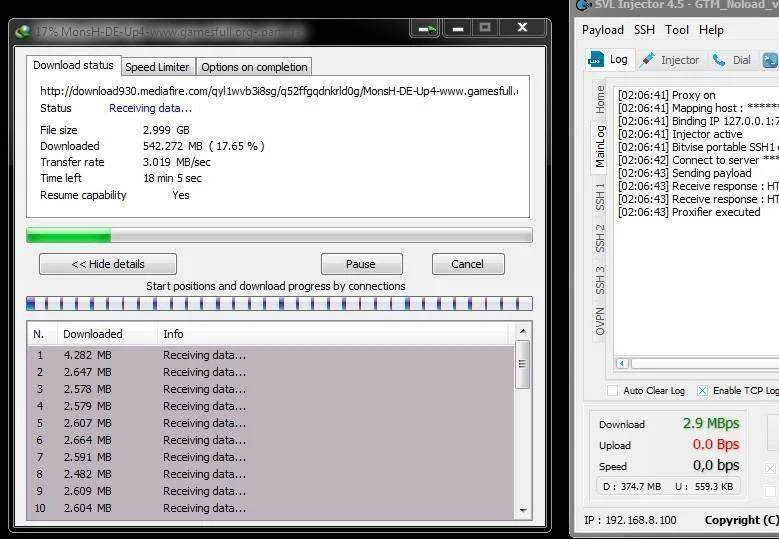The image size is (779, 539).
Task: Click the cut-off tab icon after Dial
Action: (x=771, y=60)
